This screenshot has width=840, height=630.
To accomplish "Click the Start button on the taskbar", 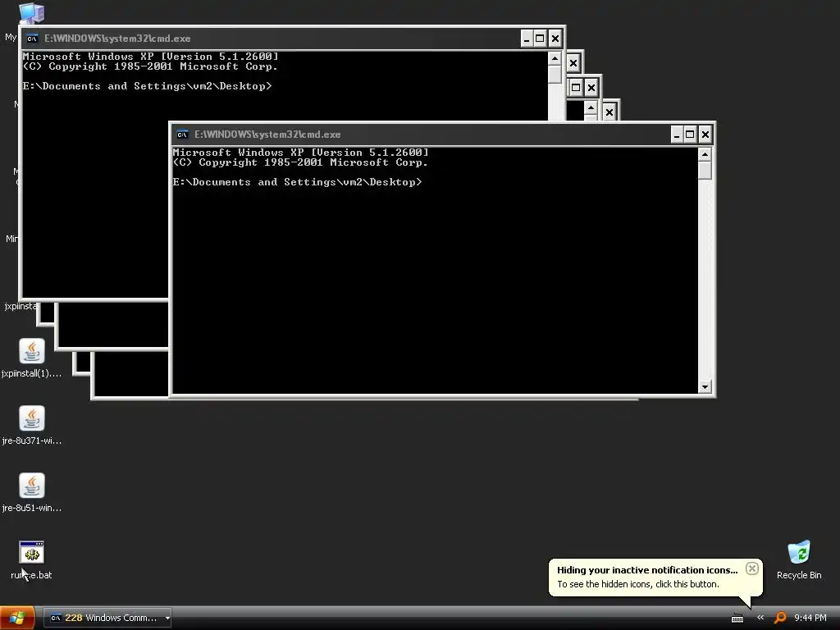I will (17, 618).
